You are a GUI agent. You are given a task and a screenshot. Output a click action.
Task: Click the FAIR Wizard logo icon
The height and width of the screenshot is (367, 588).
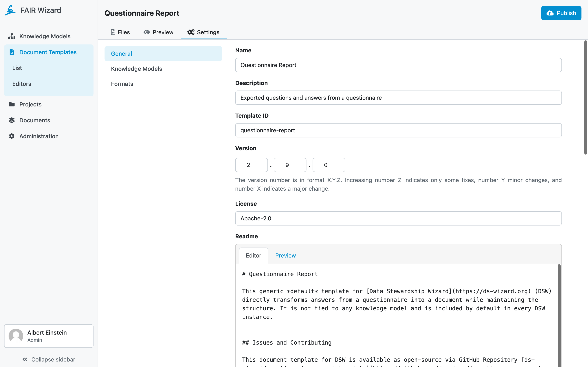tap(10, 10)
